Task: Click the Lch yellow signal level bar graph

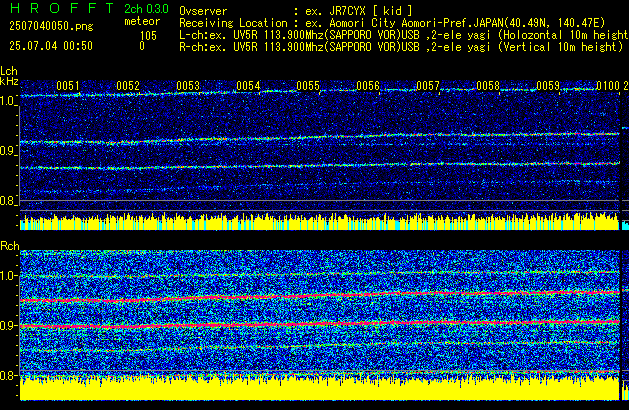Action: 320,222
